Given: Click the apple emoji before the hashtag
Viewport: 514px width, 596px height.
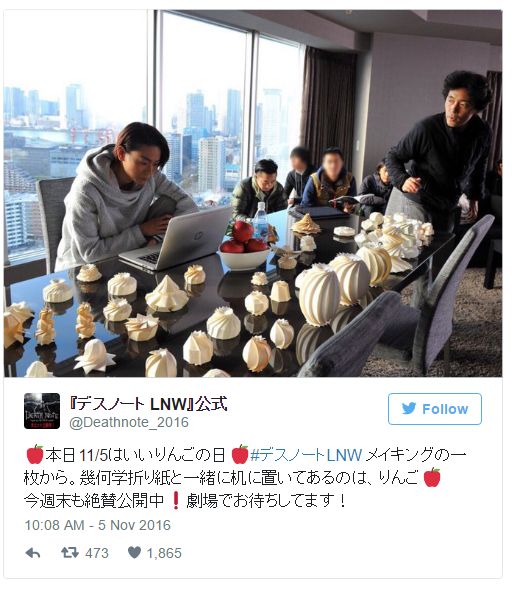Looking at the screenshot, I should coord(240,454).
